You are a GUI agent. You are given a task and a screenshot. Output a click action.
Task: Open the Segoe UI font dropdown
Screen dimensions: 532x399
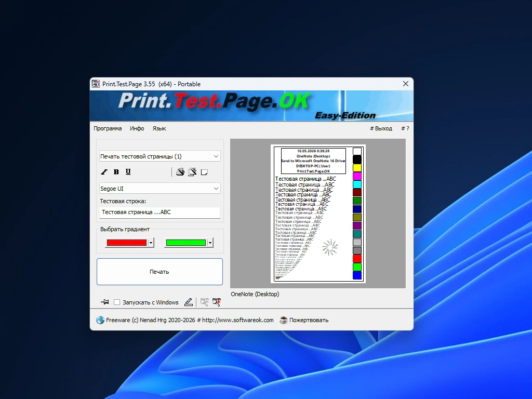(x=160, y=188)
